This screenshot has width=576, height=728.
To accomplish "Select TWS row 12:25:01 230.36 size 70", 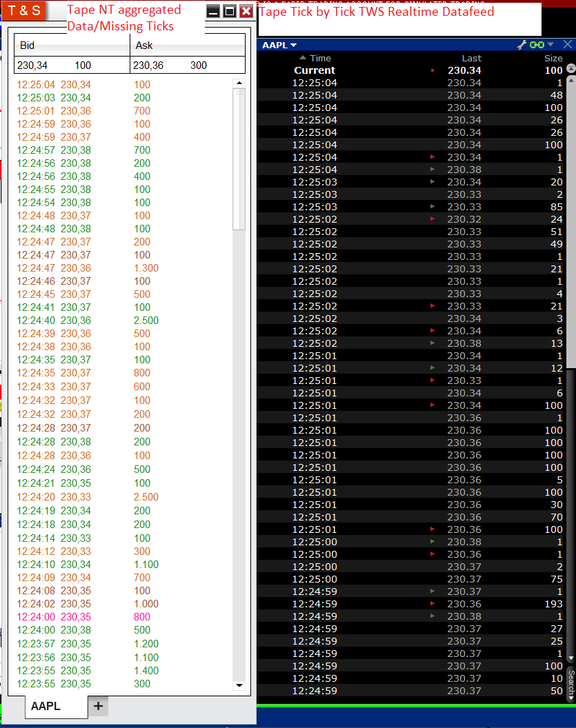I will [x=412, y=517].
